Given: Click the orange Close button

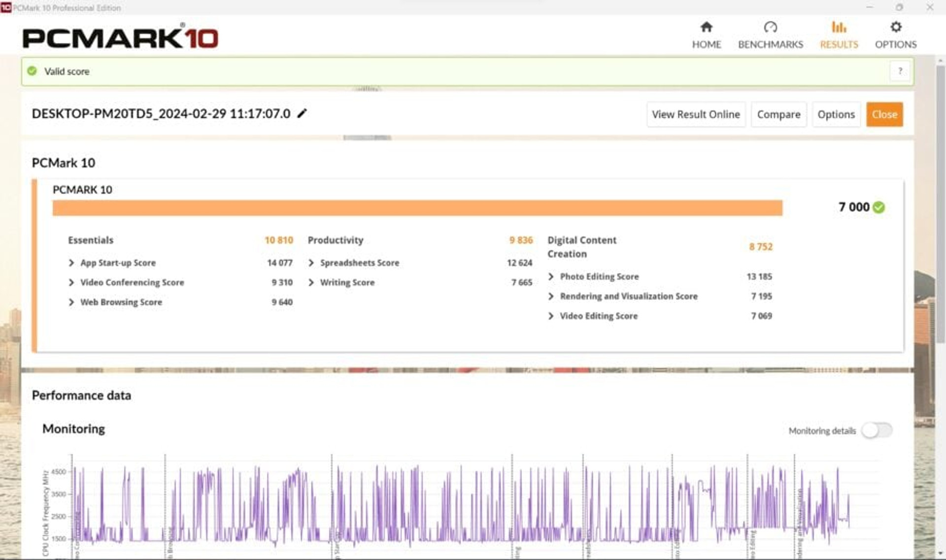Looking at the screenshot, I should click(x=884, y=114).
